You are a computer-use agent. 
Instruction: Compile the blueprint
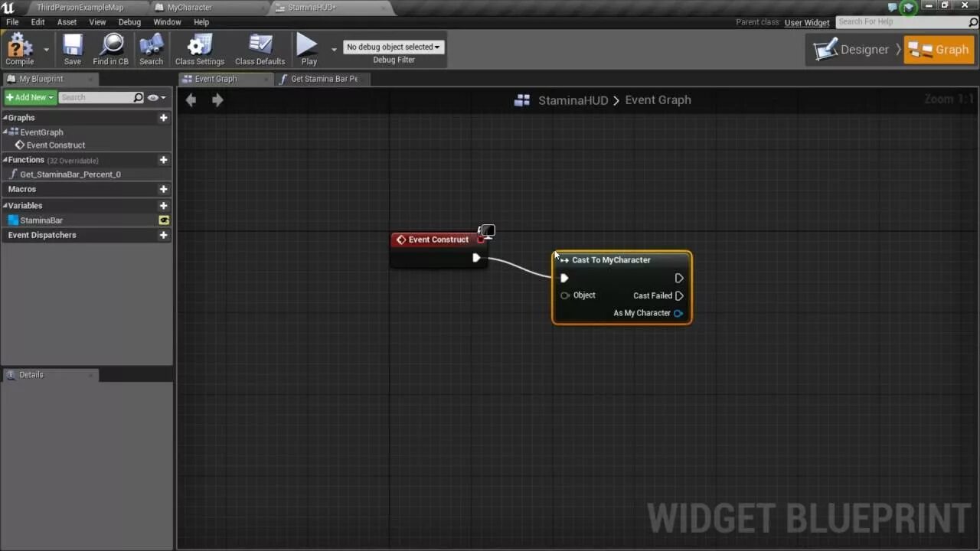[x=20, y=49]
